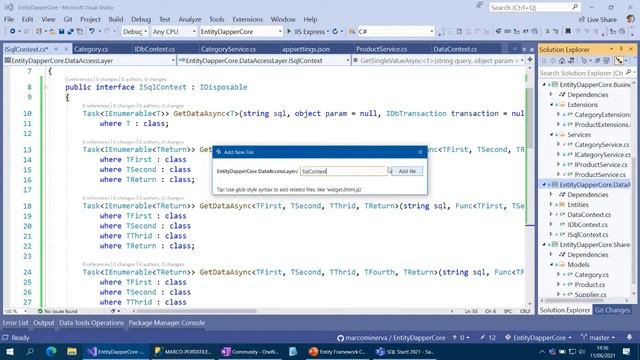The image size is (640, 360).
Task: Click the Search Solution Explorer input
Action: 581,73
